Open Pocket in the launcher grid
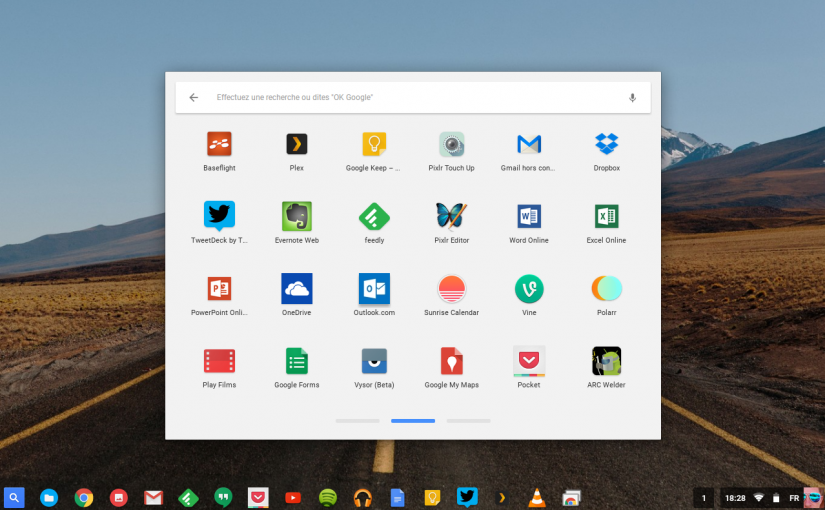 click(529, 361)
